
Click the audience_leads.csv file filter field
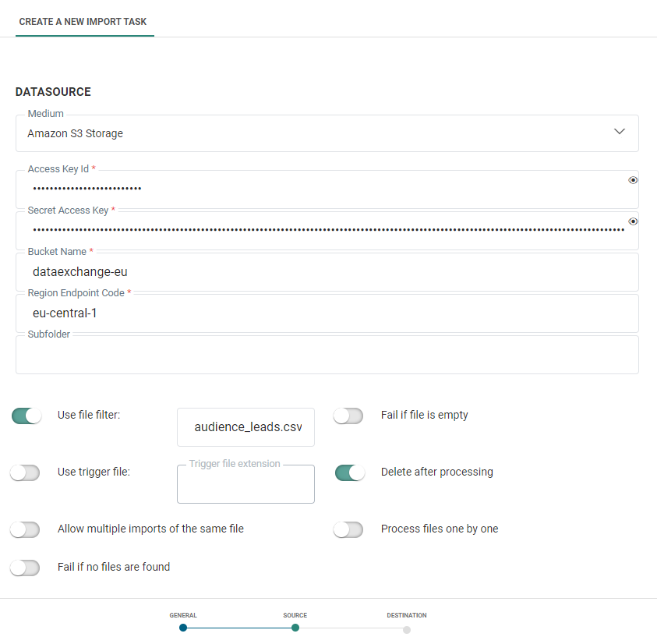(246, 427)
